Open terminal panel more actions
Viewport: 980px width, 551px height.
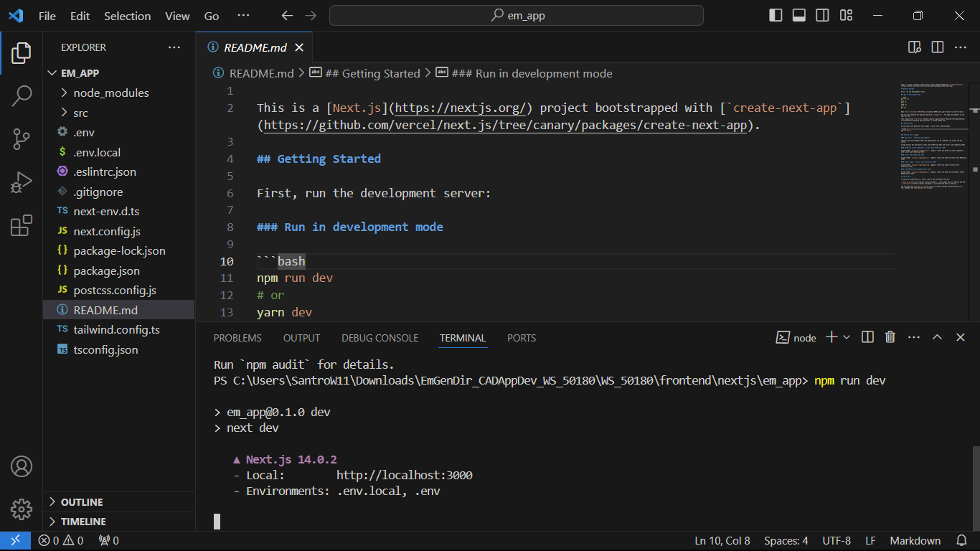[913, 337]
